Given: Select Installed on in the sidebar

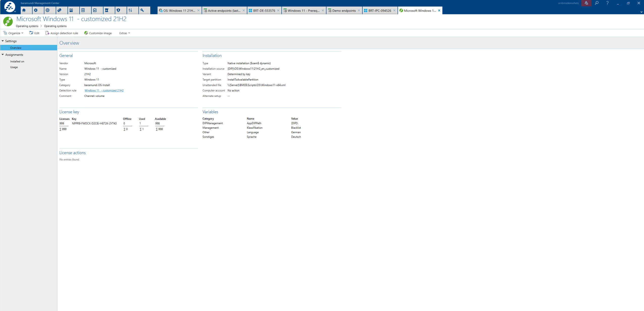Looking at the screenshot, I should pyautogui.click(x=17, y=61).
